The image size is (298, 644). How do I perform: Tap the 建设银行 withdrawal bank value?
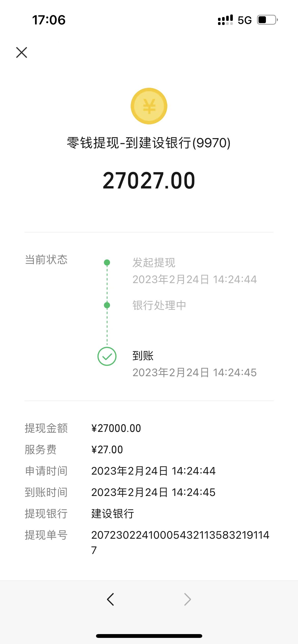[113, 514]
